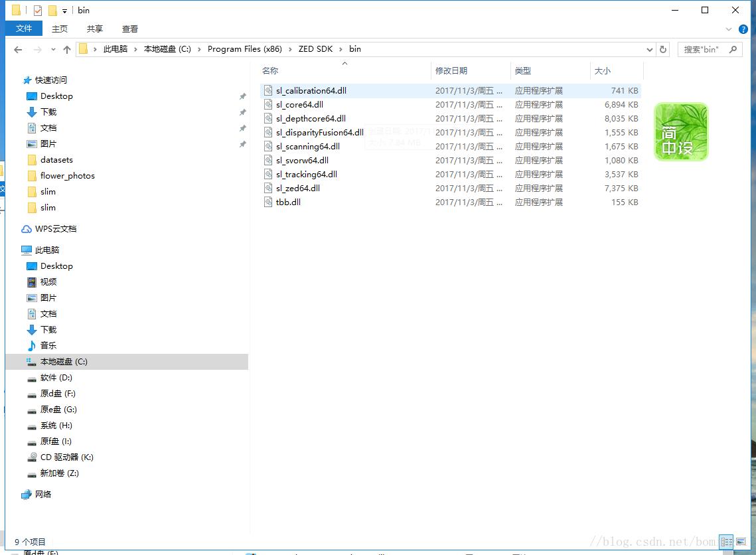Image resolution: width=756 pixels, height=555 pixels.
Task: Sort by the 类型 column header
Action: coord(550,71)
